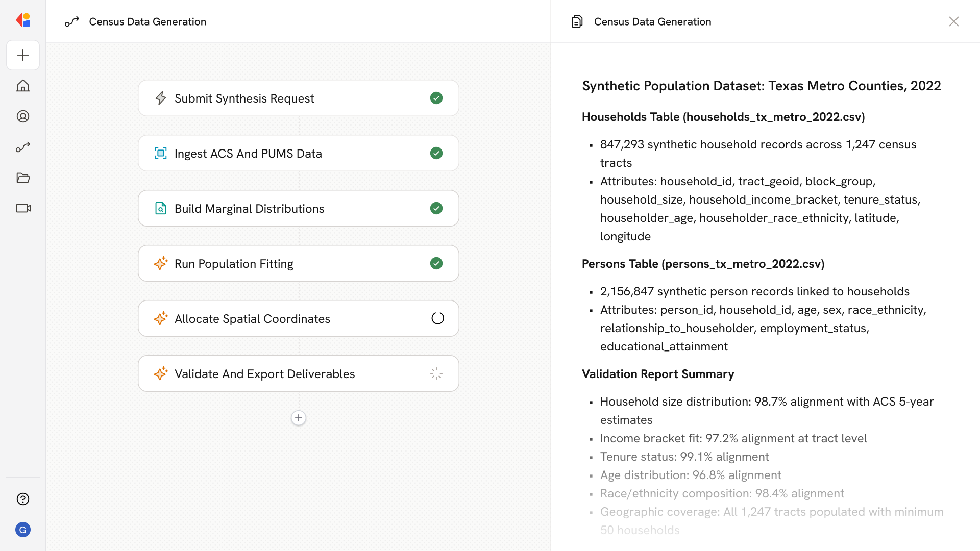Open the profile icon in sidebar
Screen dimensions: 980x551
coord(23,116)
